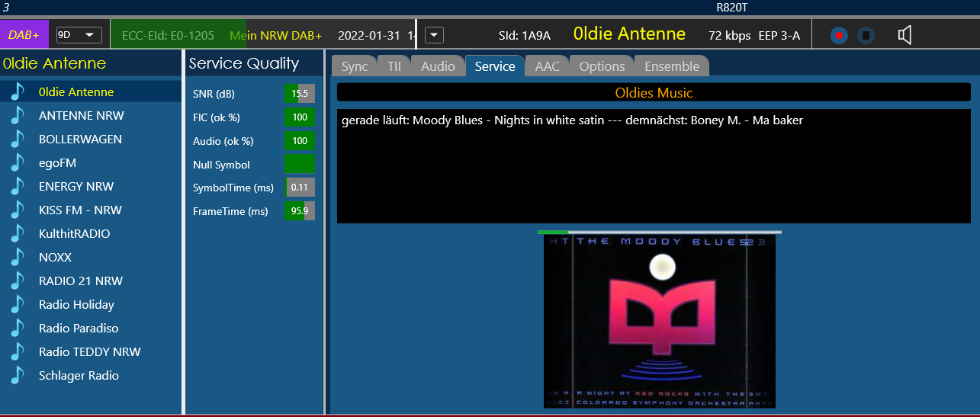980x417 pixels.
Task: Click music note icon beside egoFM
Action: pos(18,163)
